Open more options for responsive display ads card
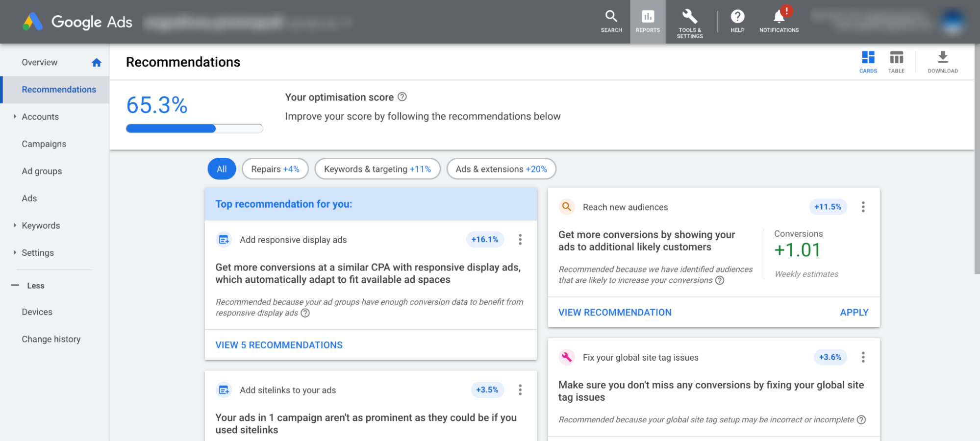 520,240
